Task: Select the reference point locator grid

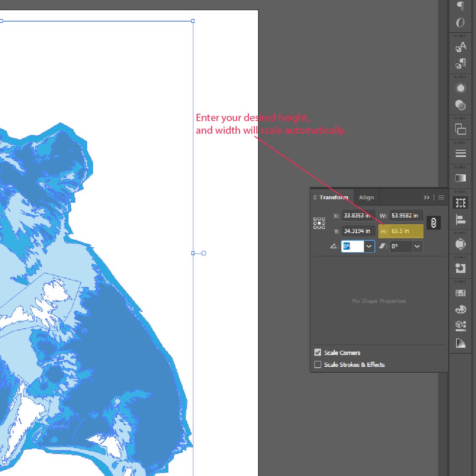Action: click(319, 223)
